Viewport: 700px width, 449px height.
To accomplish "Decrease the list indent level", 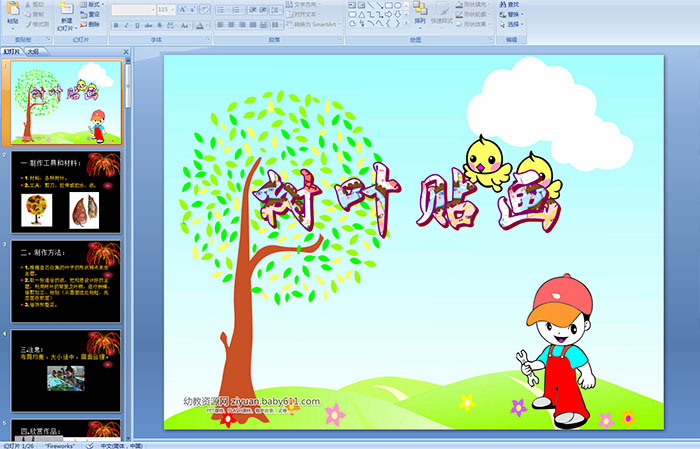I will (253, 9).
